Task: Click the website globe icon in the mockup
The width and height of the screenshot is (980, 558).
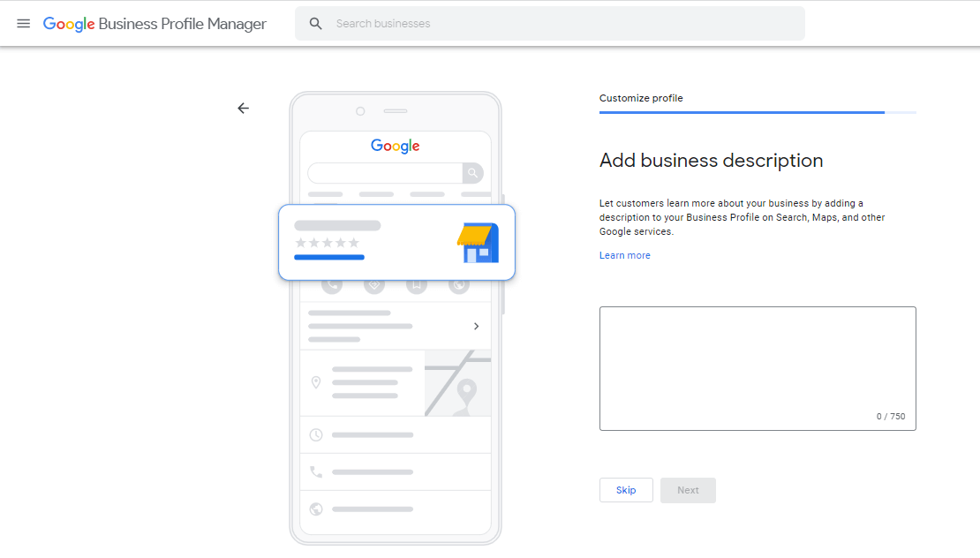Action: [x=459, y=284]
